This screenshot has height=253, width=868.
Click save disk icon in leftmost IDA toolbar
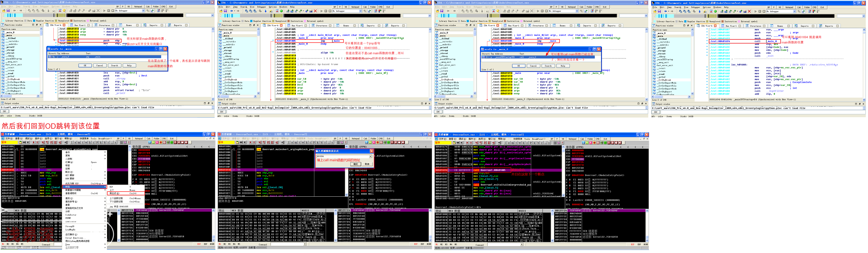[x=8, y=11]
